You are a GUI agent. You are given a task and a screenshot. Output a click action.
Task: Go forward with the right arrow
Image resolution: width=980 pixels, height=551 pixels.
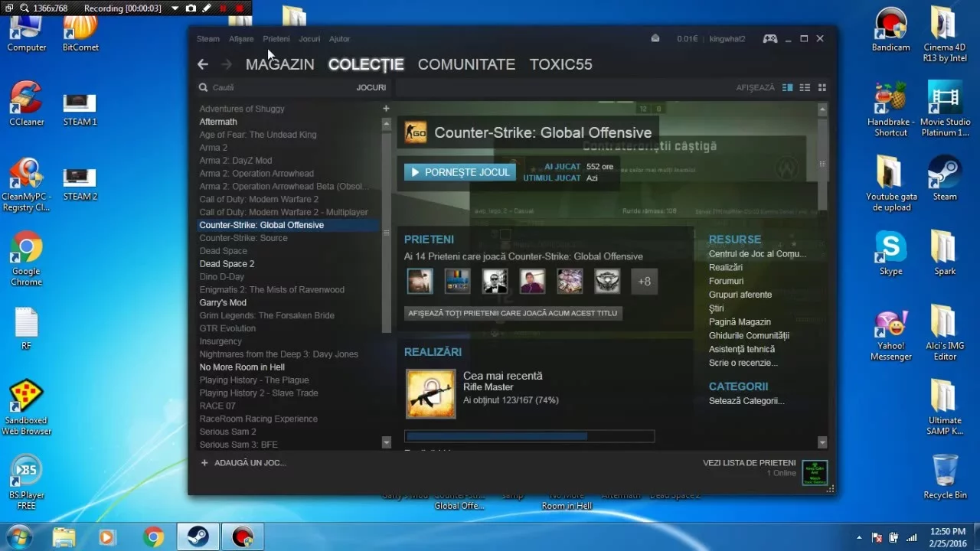pos(226,64)
